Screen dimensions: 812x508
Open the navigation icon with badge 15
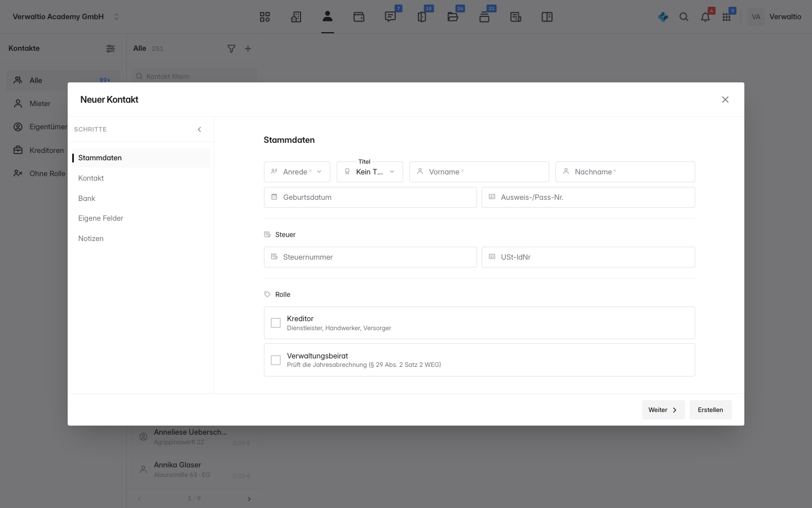click(x=422, y=17)
